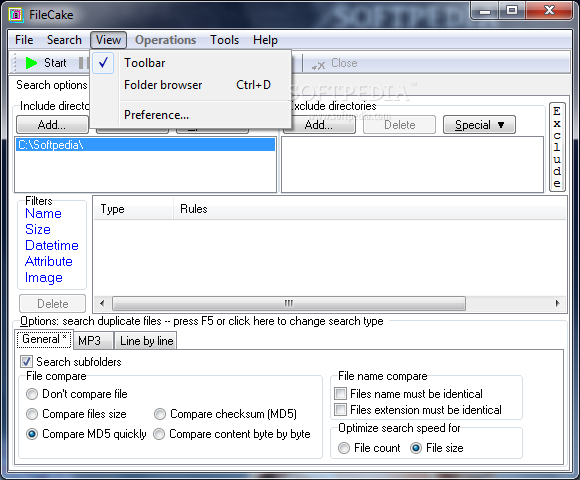Click the View menu header
The image size is (580, 480).
[x=108, y=40]
